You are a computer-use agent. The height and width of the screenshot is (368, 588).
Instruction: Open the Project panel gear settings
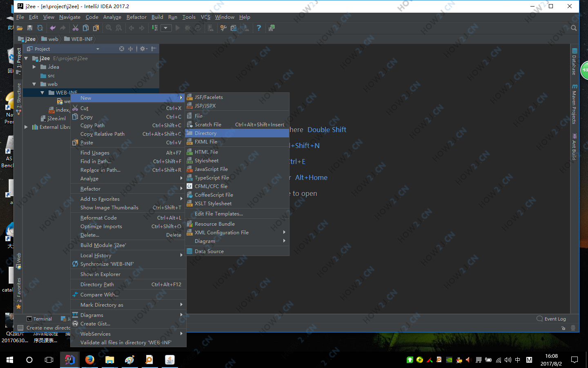143,49
